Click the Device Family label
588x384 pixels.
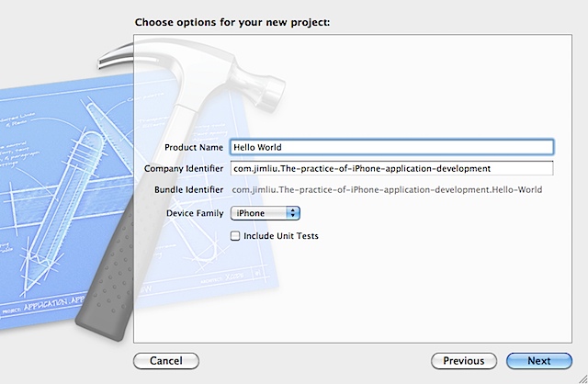195,213
